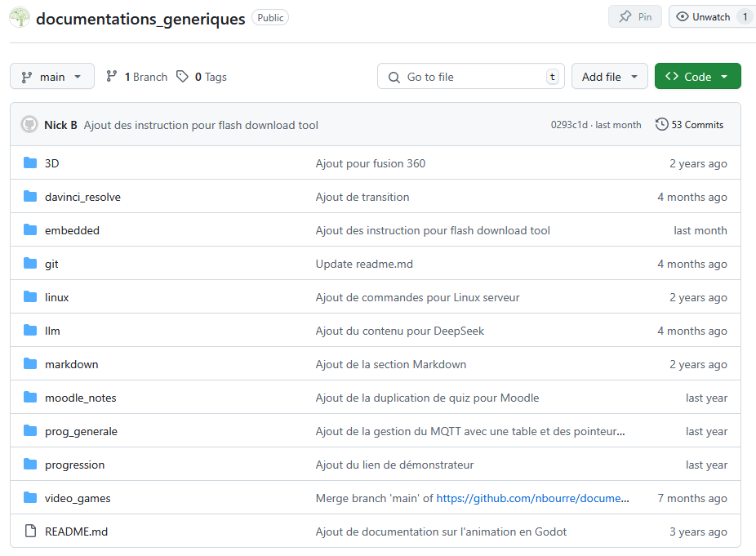Open the repository owner avatar

coord(20,17)
